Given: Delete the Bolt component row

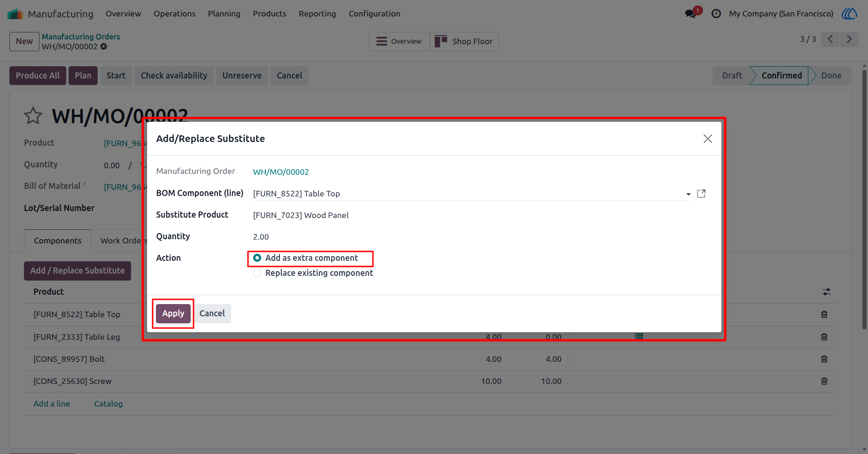Looking at the screenshot, I should coord(824,359).
